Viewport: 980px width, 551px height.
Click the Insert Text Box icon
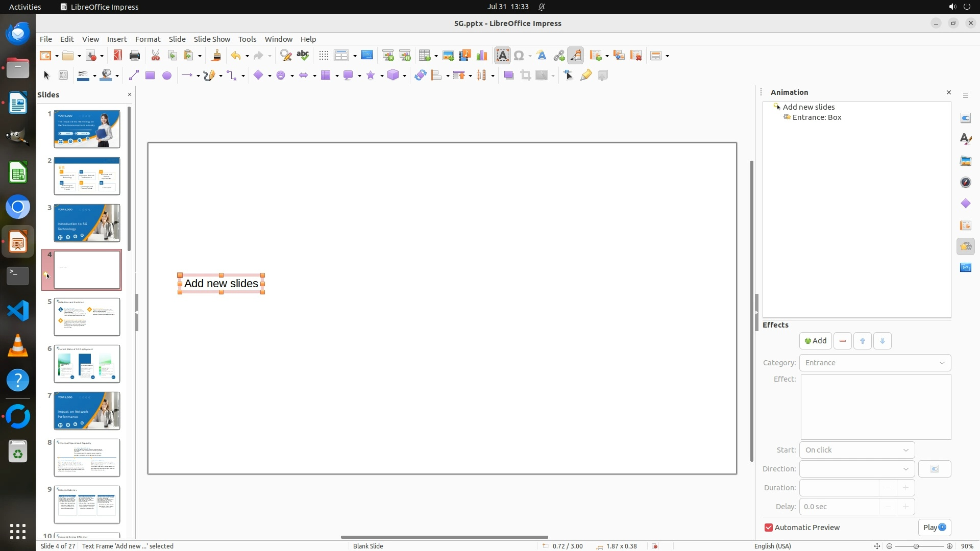click(502, 56)
